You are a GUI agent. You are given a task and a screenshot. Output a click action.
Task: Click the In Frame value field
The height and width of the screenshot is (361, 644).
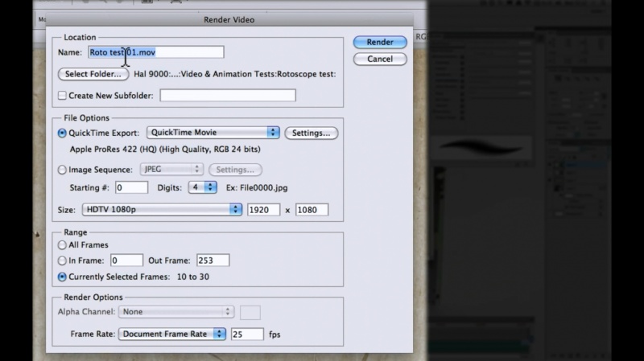(x=126, y=260)
